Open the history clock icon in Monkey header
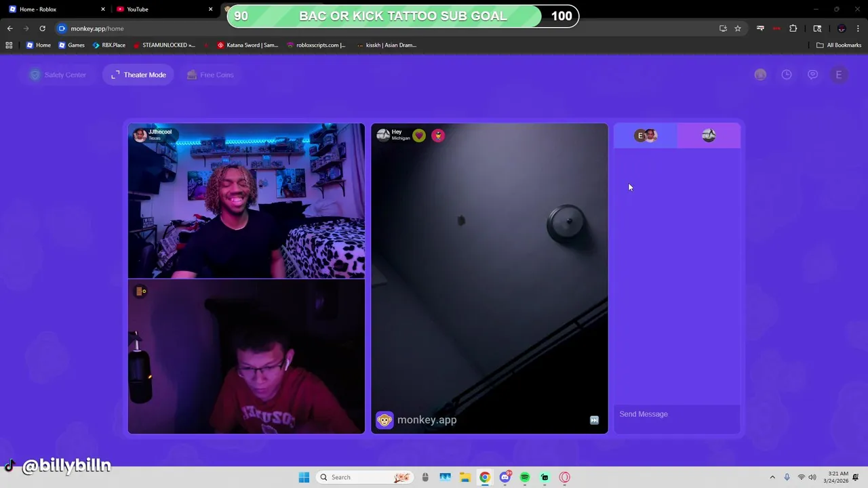Image resolution: width=868 pixels, height=488 pixels. click(787, 75)
